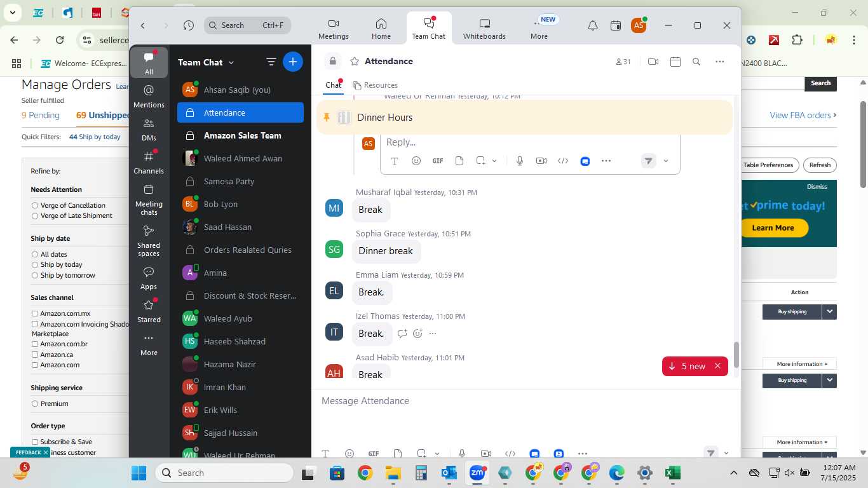Image resolution: width=868 pixels, height=488 pixels.
Task: Select All dates radio button
Action: 35,254
